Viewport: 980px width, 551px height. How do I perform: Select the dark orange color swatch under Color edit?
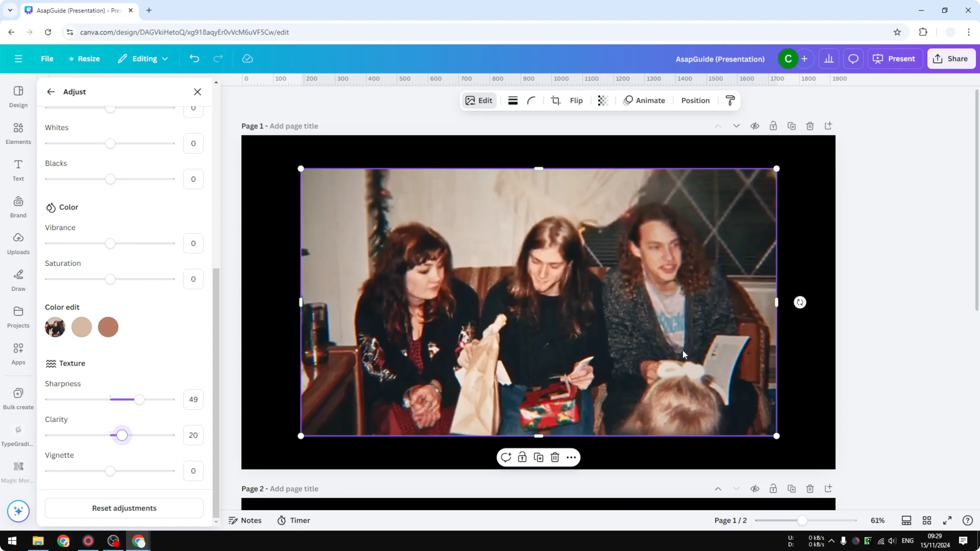click(108, 327)
